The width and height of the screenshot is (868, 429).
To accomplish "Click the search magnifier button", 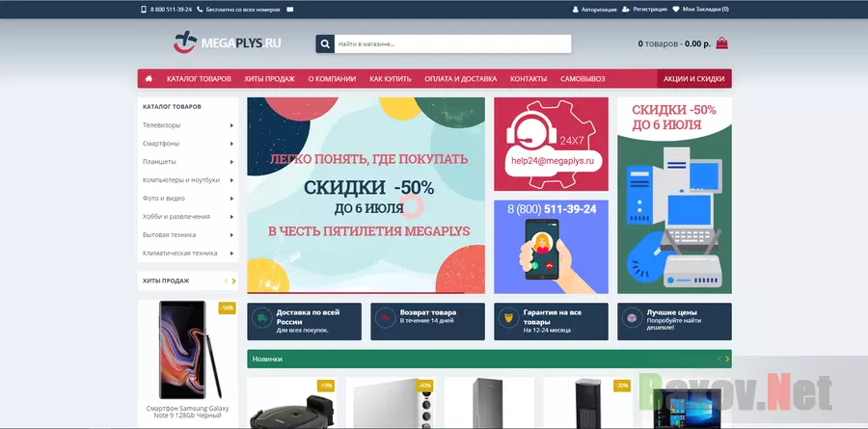I will pos(325,43).
